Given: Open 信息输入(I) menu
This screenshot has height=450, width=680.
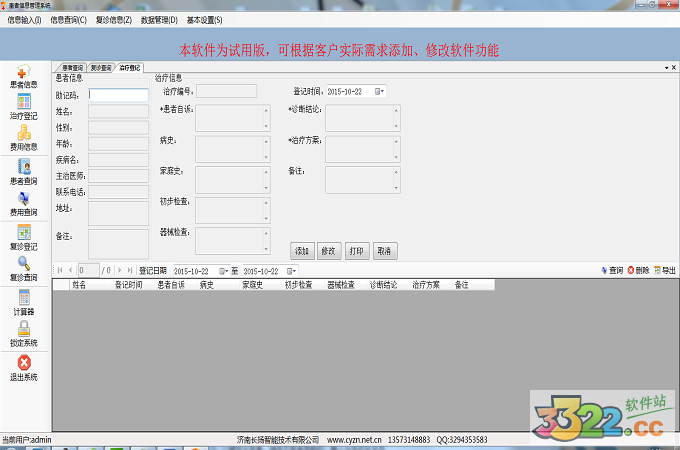Looking at the screenshot, I should 24,20.
